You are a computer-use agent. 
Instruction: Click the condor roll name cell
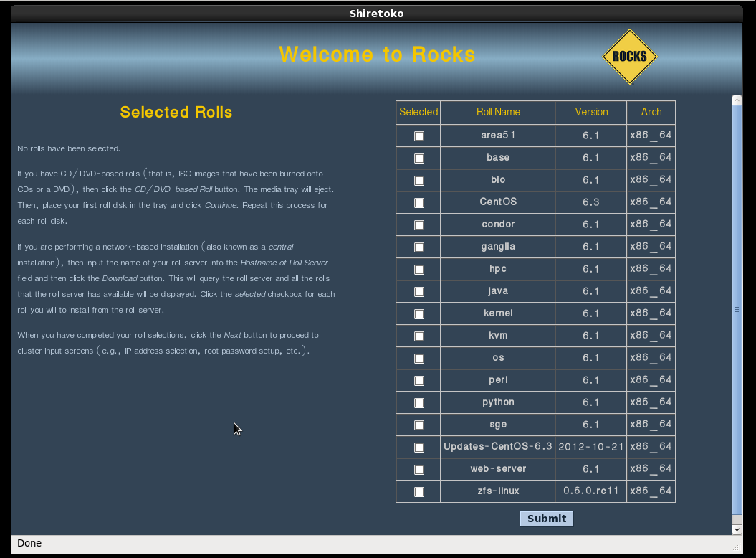pos(498,224)
